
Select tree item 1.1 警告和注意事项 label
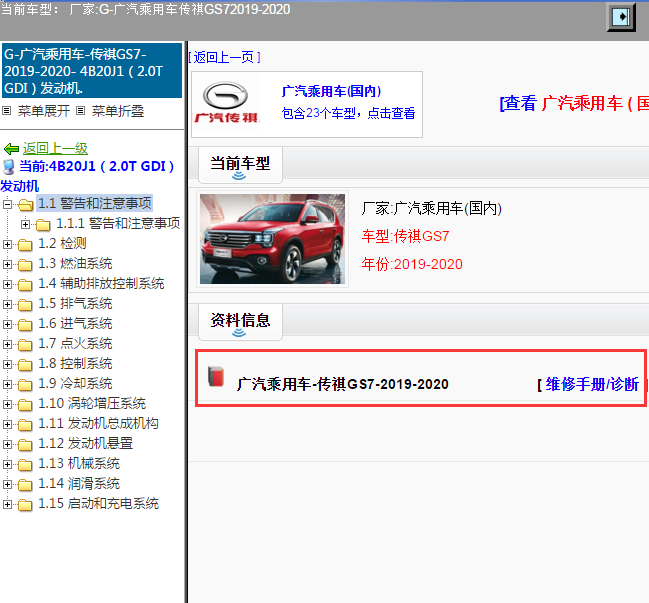tap(95, 203)
